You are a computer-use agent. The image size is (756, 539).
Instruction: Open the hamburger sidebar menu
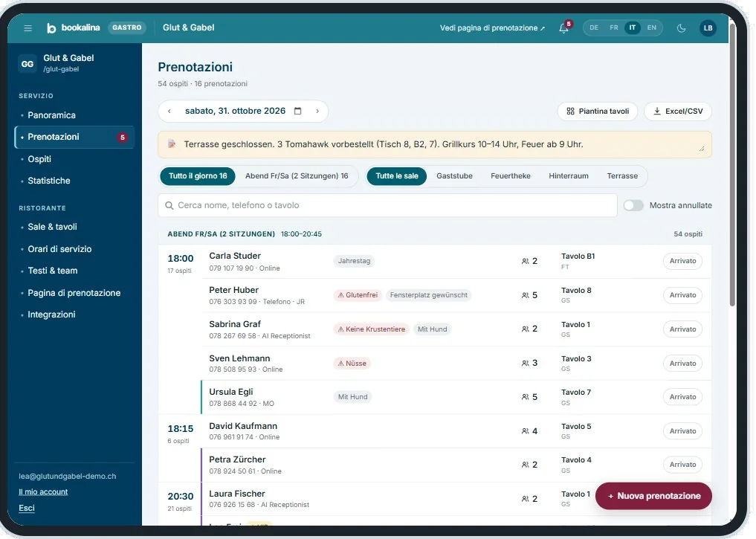pos(28,28)
